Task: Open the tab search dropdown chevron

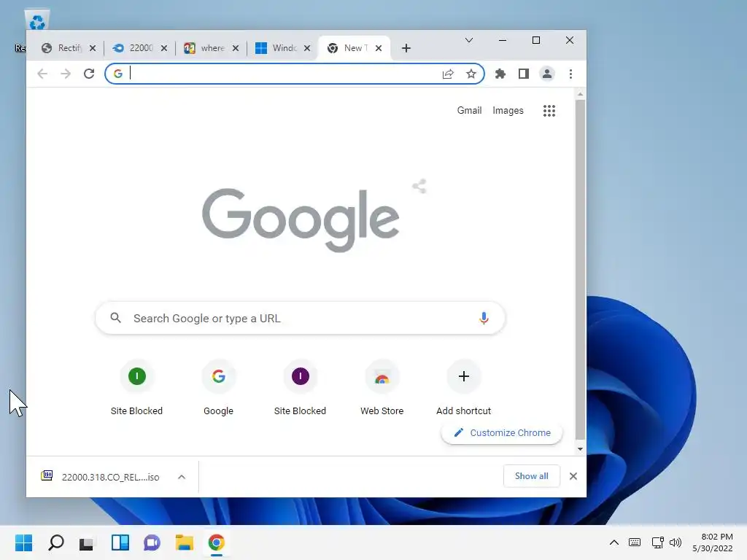Action: (469, 40)
